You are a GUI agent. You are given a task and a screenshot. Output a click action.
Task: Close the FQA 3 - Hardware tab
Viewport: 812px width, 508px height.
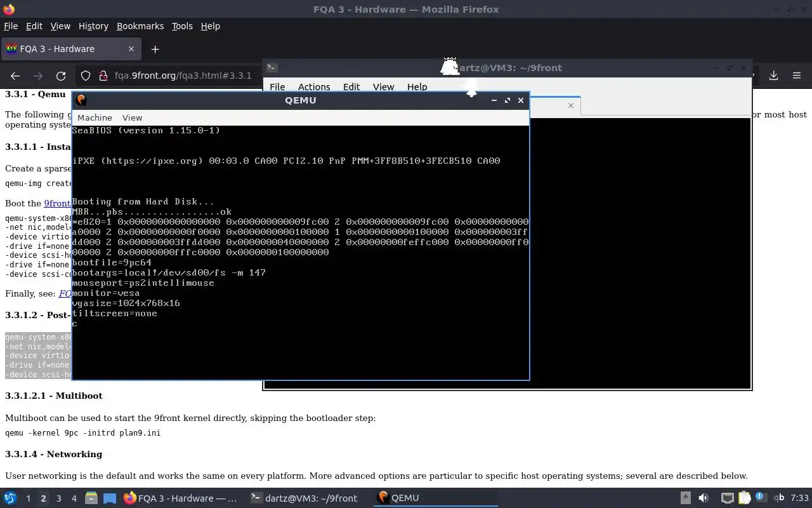[131, 49]
